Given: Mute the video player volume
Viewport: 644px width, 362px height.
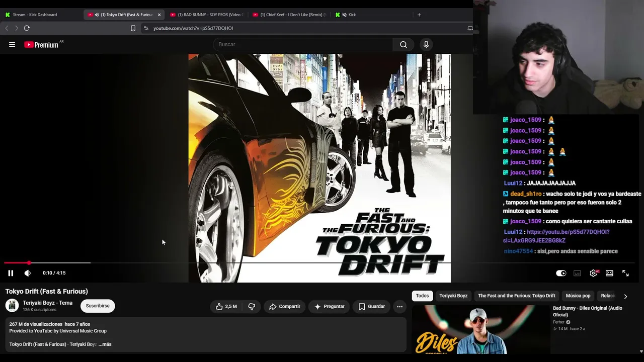Looking at the screenshot, I should coord(28,273).
